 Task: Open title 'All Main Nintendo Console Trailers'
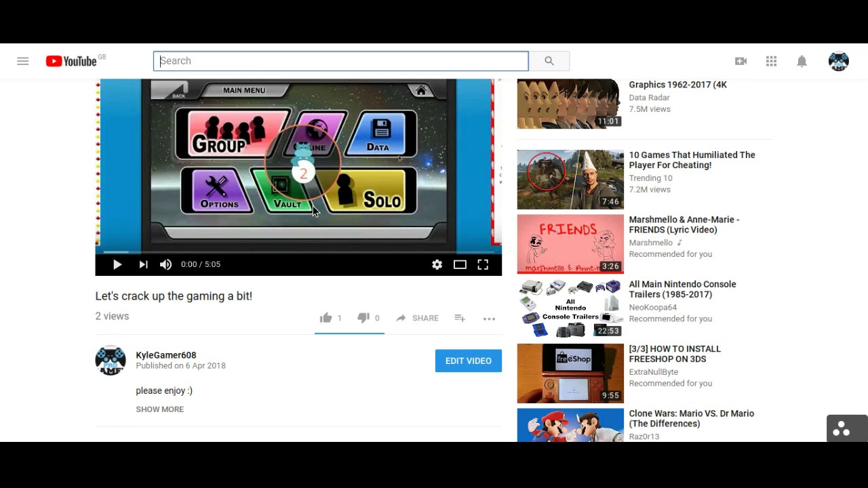(x=682, y=289)
